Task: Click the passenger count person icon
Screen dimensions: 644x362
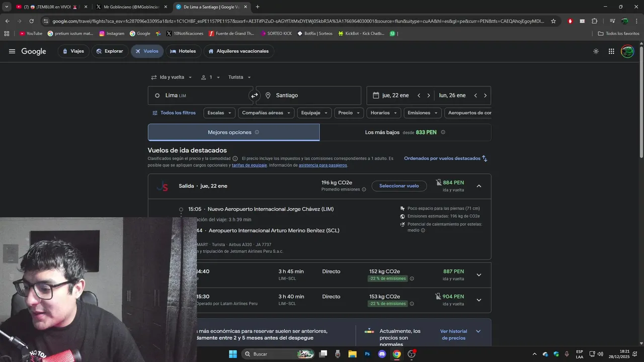Action: (x=204, y=77)
